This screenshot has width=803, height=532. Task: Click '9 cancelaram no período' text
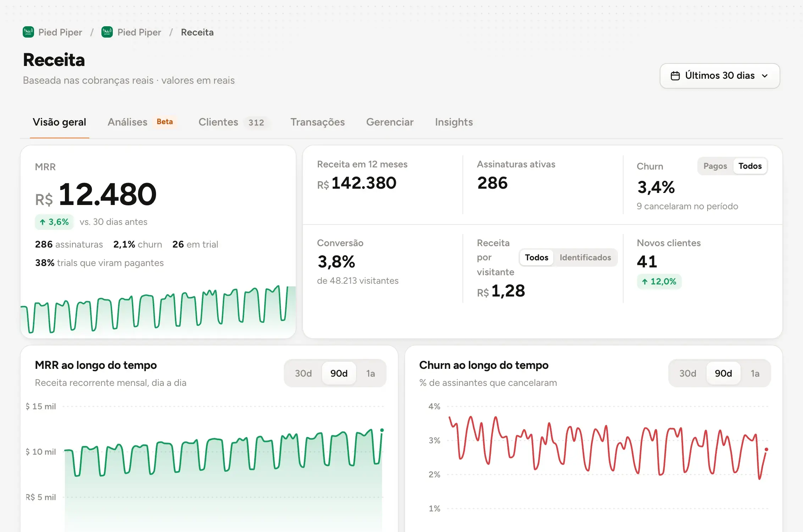687,206
